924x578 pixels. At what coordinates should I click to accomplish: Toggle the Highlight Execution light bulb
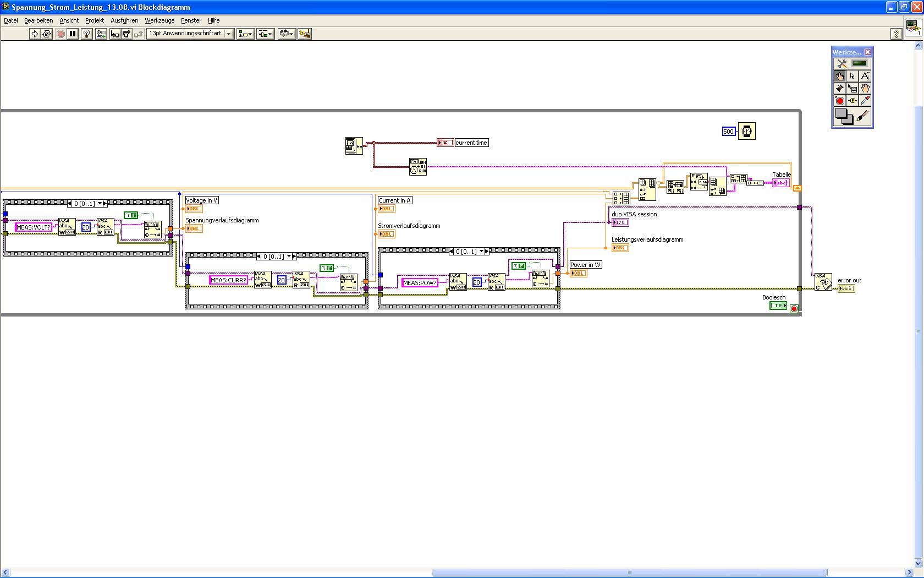[x=86, y=34]
